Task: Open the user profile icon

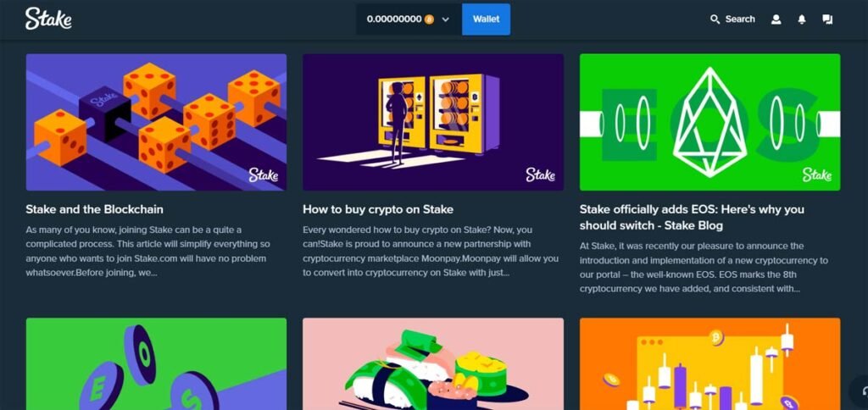Action: [776, 19]
